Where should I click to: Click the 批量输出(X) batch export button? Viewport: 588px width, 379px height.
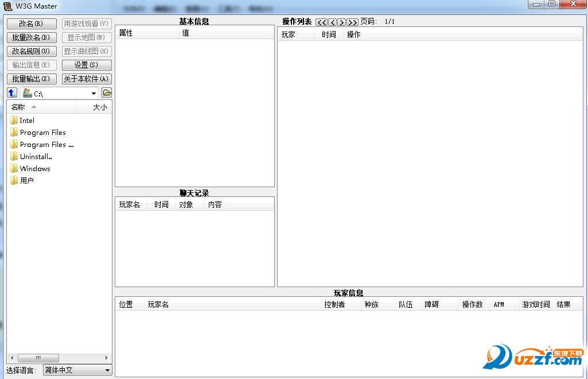(x=31, y=79)
